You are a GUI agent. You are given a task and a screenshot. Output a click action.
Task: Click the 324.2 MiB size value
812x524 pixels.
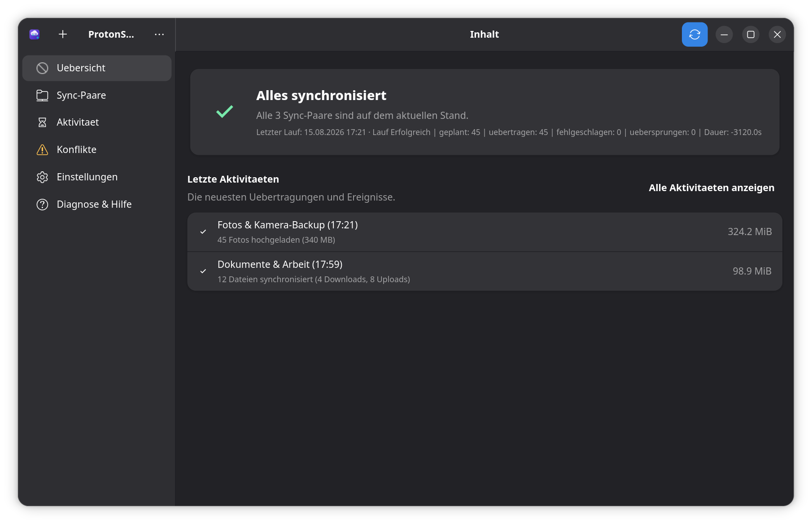[750, 232]
